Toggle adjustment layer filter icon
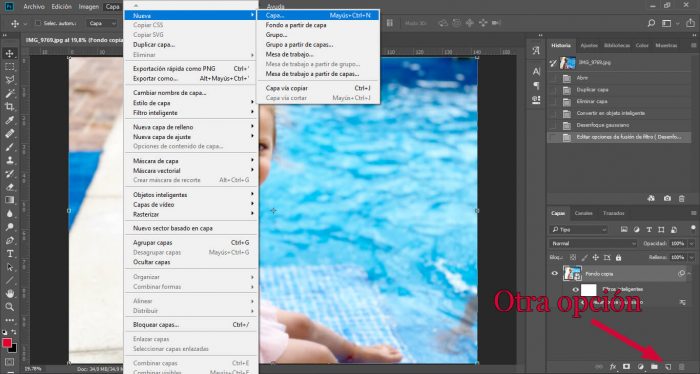This screenshot has width=700, height=374. (637, 229)
